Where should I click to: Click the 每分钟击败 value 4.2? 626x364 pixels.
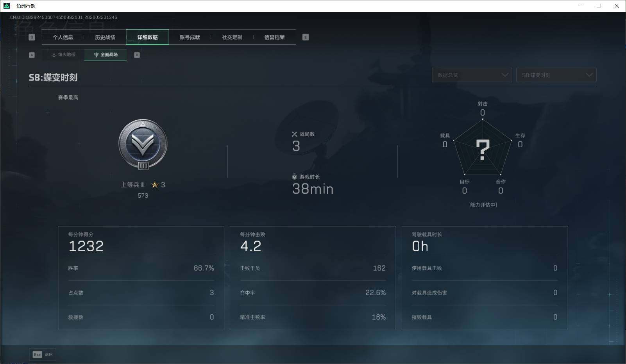pyautogui.click(x=250, y=246)
